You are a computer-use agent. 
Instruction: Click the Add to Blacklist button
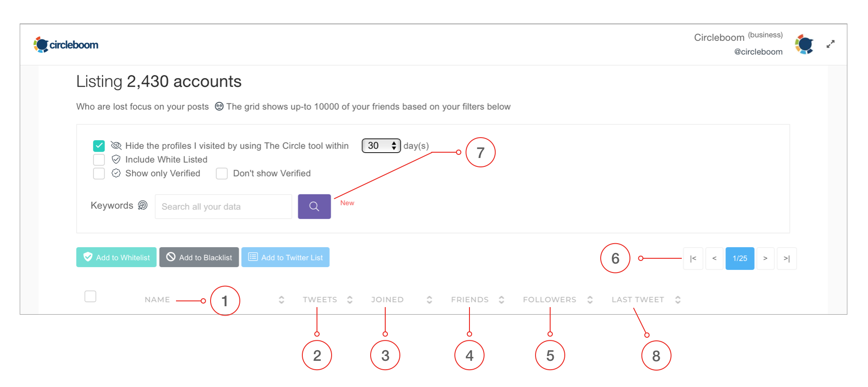(x=199, y=257)
